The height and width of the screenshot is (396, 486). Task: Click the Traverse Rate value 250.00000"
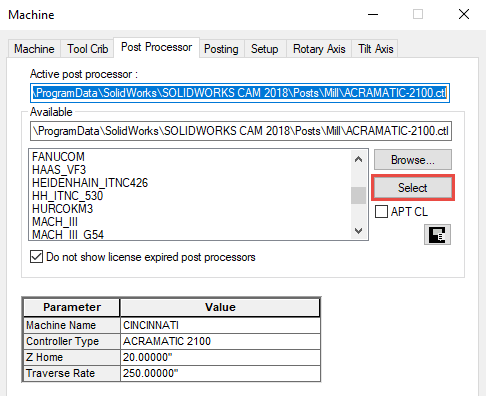tap(220, 373)
